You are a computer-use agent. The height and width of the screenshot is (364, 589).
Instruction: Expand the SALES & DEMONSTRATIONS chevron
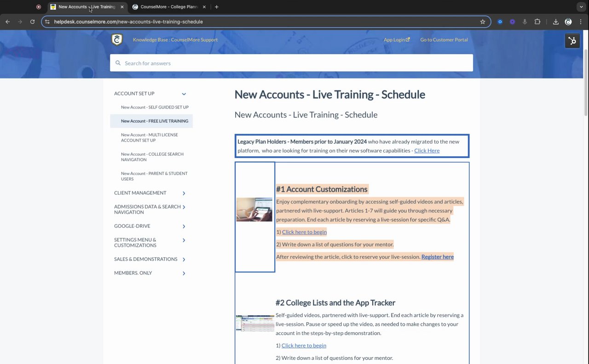(184, 259)
